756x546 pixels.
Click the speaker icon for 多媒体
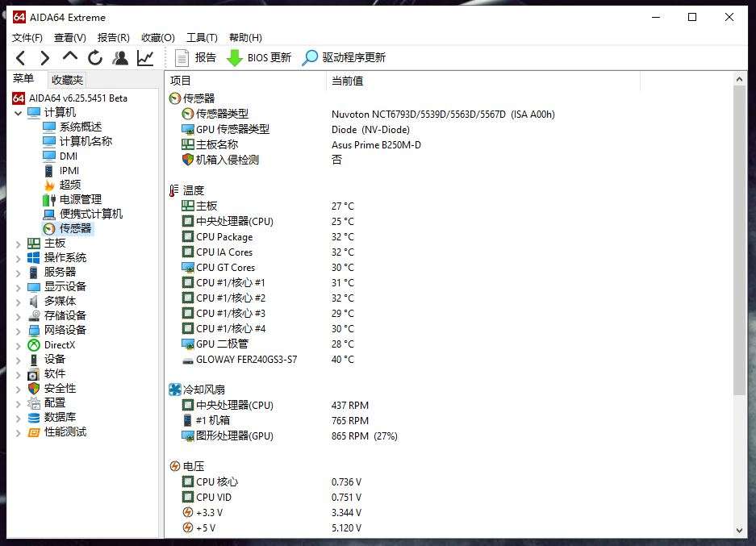33,302
